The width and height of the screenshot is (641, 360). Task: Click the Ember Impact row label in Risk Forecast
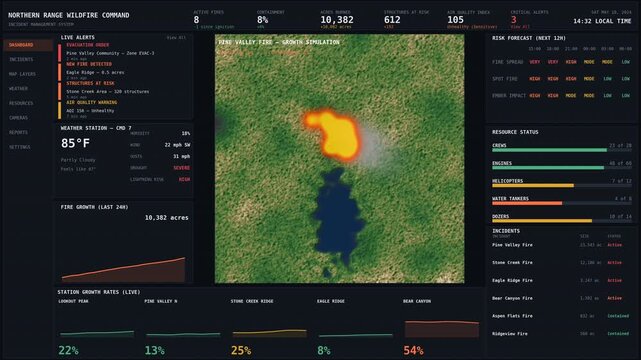click(x=509, y=96)
